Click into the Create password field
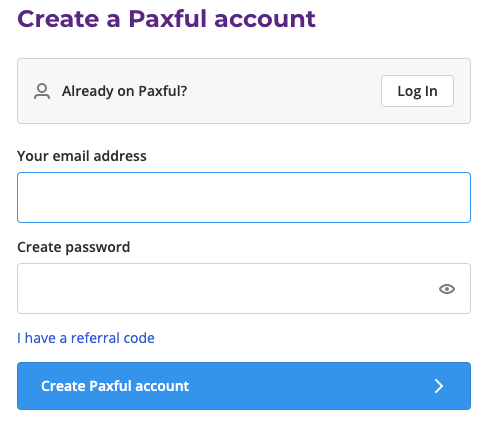The height and width of the screenshot is (422, 488). tap(244, 288)
